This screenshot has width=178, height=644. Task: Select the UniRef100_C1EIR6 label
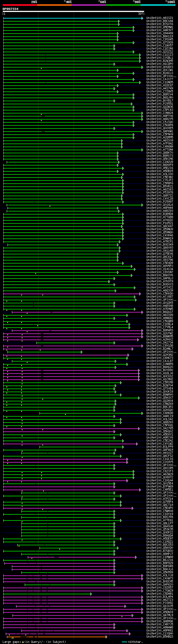[x=160, y=49]
